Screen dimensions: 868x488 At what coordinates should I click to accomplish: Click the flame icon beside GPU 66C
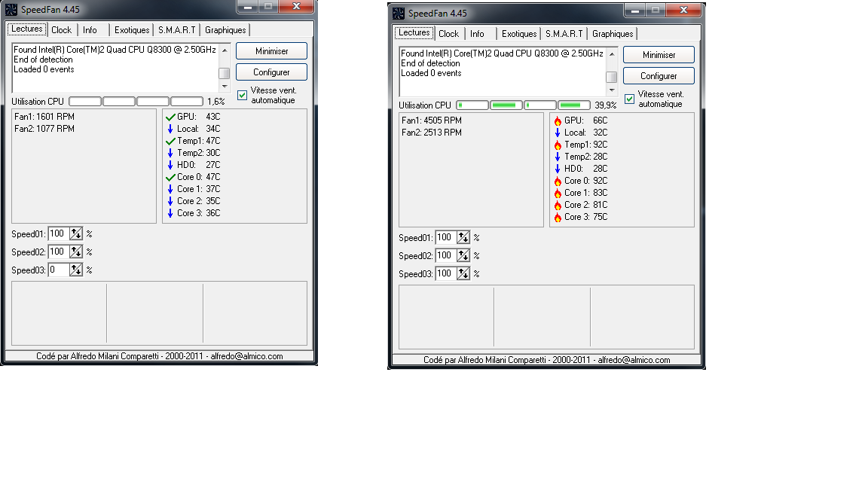point(558,120)
